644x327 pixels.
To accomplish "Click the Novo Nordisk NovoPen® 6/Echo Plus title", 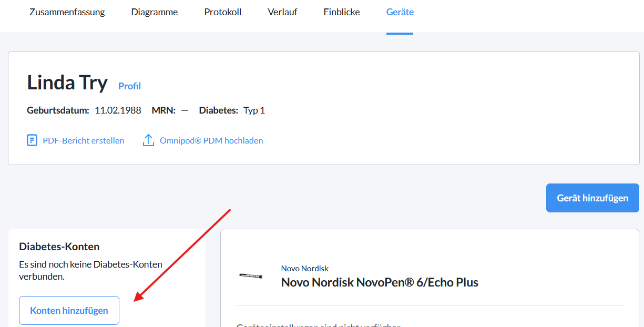I will coord(380,282).
